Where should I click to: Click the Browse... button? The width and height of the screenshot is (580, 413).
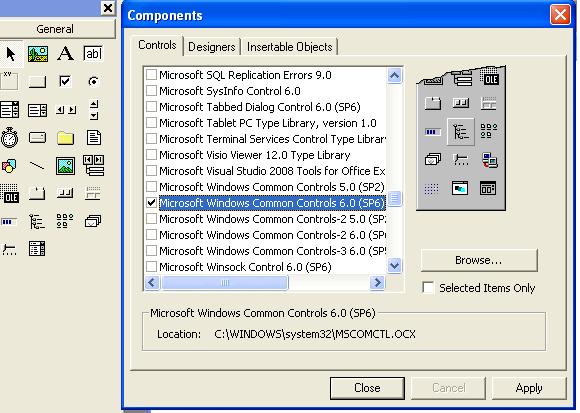click(x=479, y=260)
